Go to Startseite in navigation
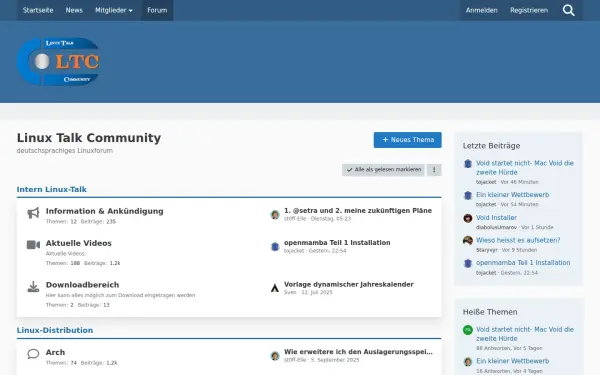The height and width of the screenshot is (375, 600). pos(38,10)
